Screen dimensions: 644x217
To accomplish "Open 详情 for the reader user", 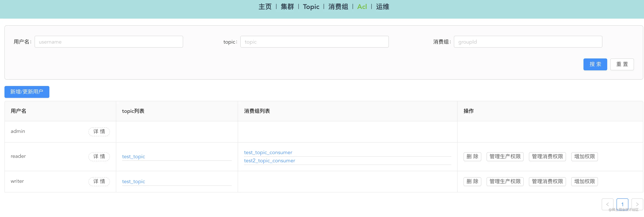I will point(99,157).
